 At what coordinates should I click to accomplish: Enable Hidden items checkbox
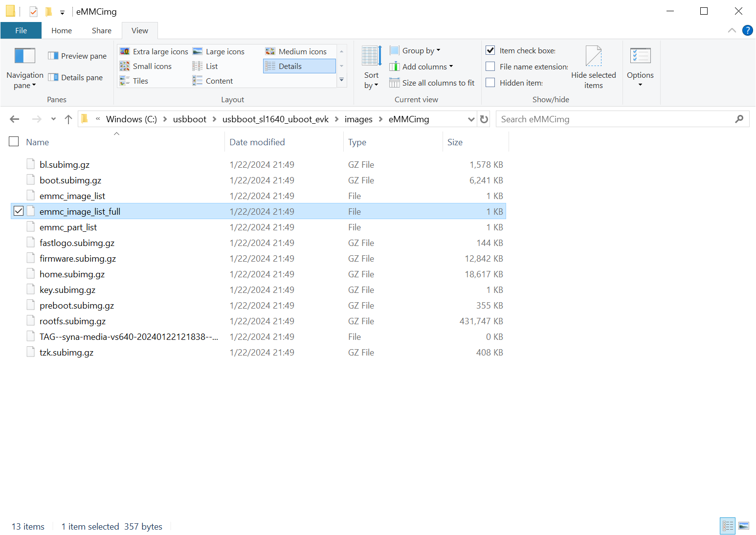490,83
